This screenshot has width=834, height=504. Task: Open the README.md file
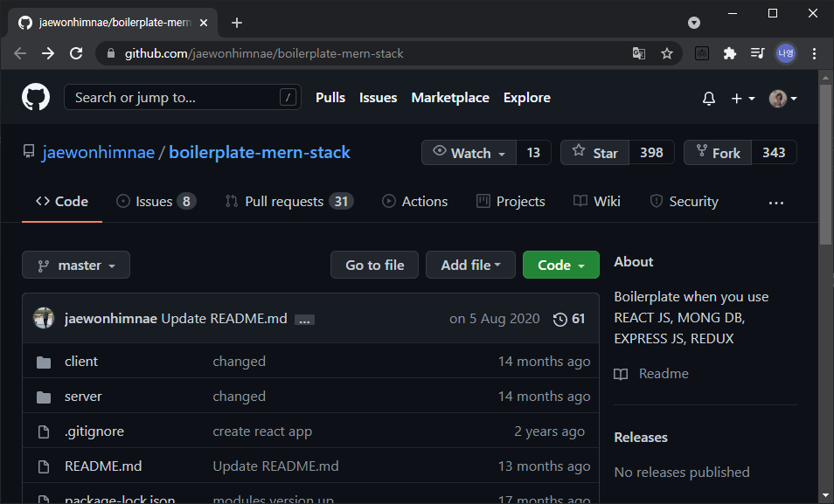[x=103, y=466]
